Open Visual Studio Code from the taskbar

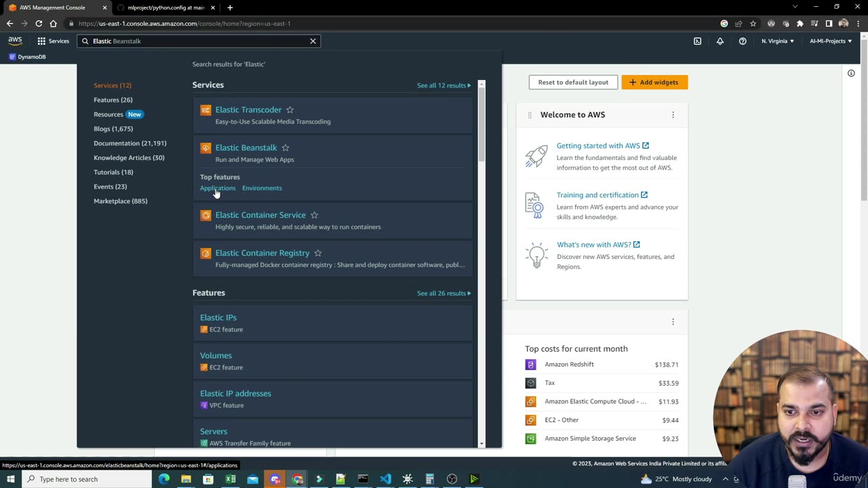coord(385,479)
